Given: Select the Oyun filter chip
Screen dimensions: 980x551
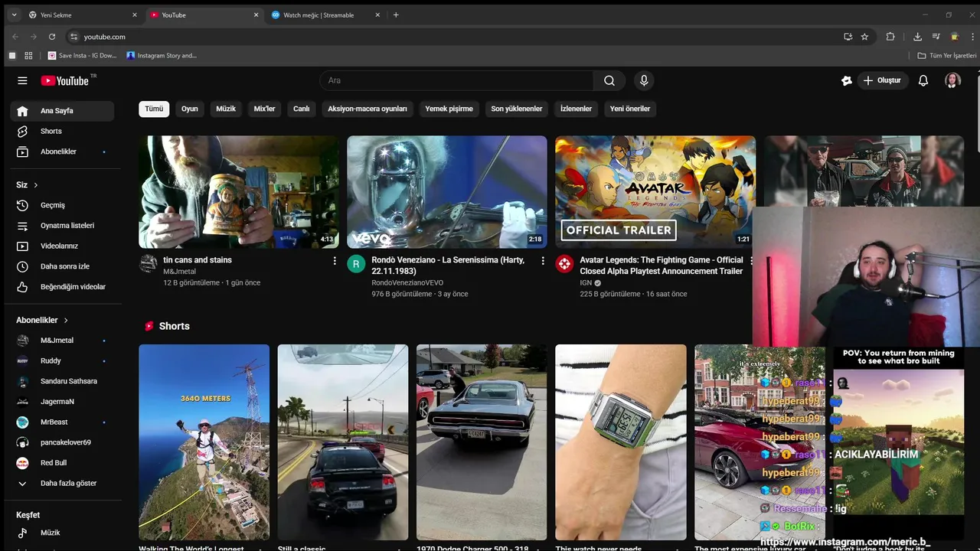Looking at the screenshot, I should coord(190,109).
